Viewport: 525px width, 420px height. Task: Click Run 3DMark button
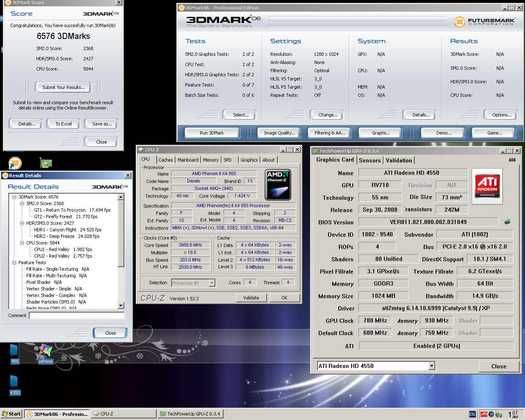tap(212, 133)
